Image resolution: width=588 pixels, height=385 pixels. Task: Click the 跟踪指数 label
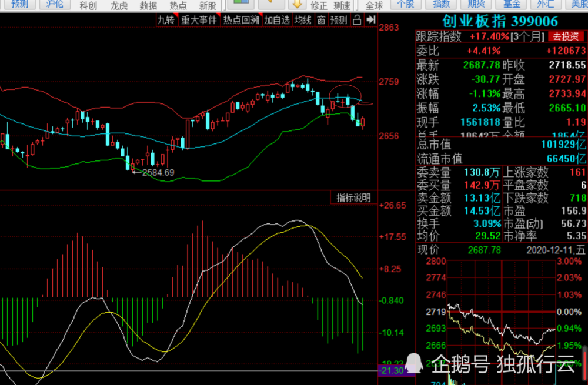pos(439,36)
